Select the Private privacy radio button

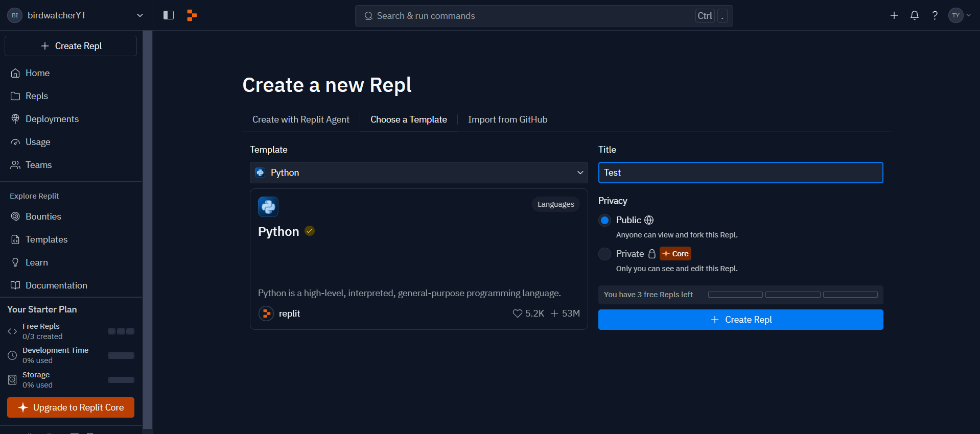point(604,254)
